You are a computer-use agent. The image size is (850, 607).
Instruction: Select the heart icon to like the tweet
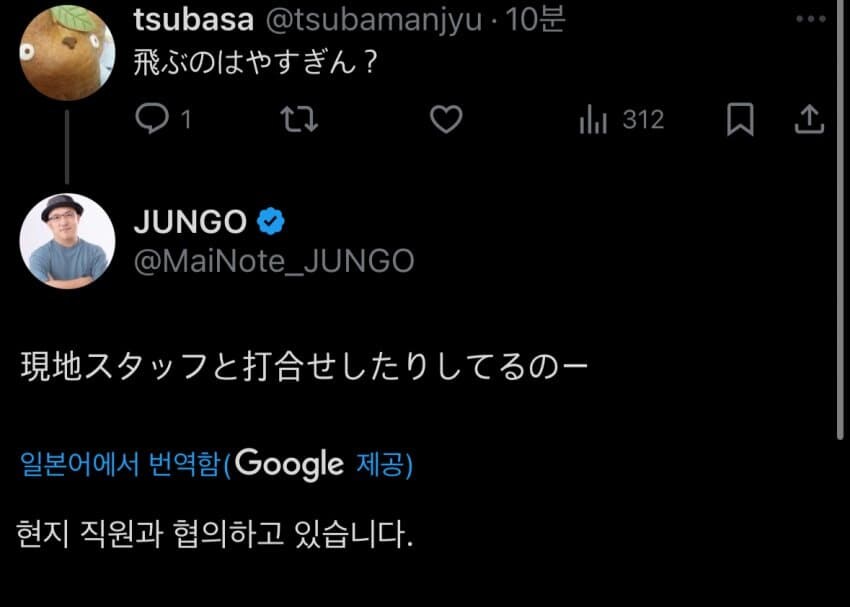point(446,119)
